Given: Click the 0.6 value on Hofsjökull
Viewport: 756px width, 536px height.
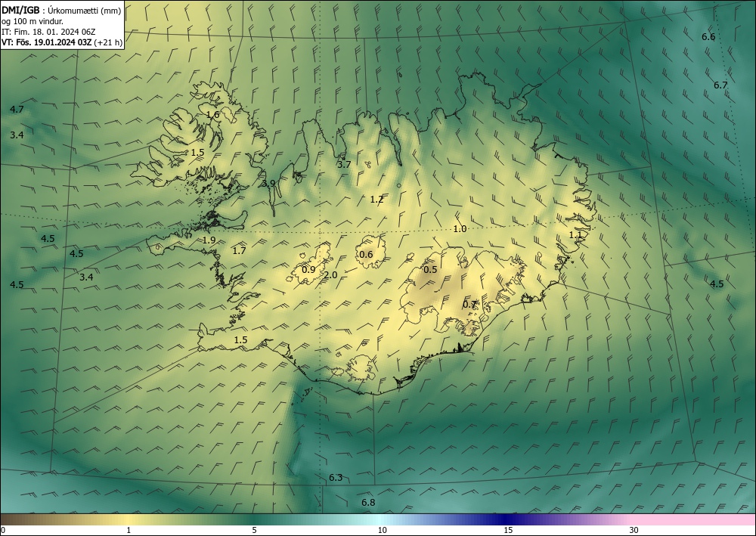Looking at the screenshot, I should [x=367, y=255].
